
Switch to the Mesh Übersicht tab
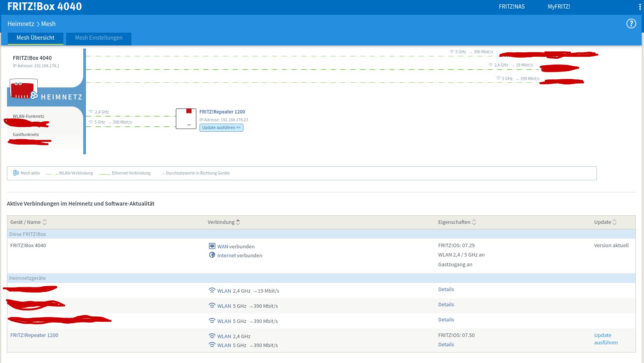[x=35, y=38]
